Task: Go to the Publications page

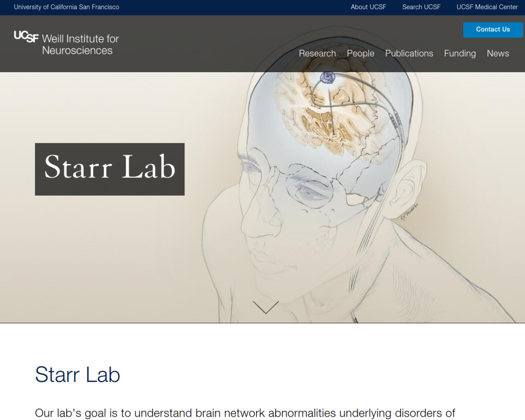Action: 409,53
